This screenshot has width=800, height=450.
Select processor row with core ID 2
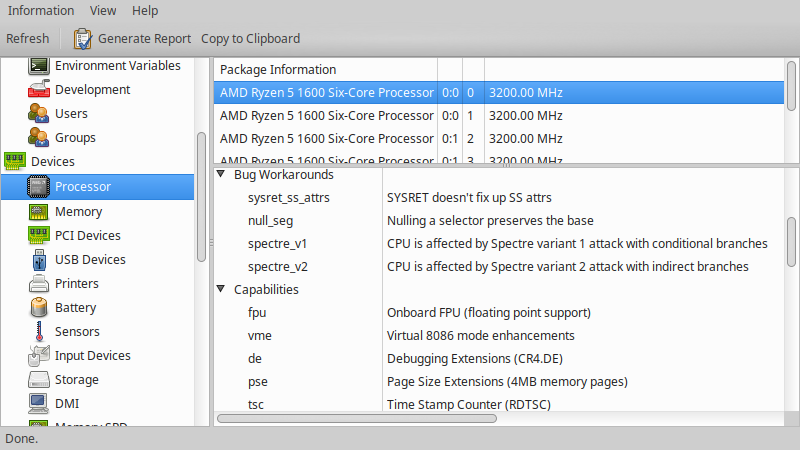(499, 139)
